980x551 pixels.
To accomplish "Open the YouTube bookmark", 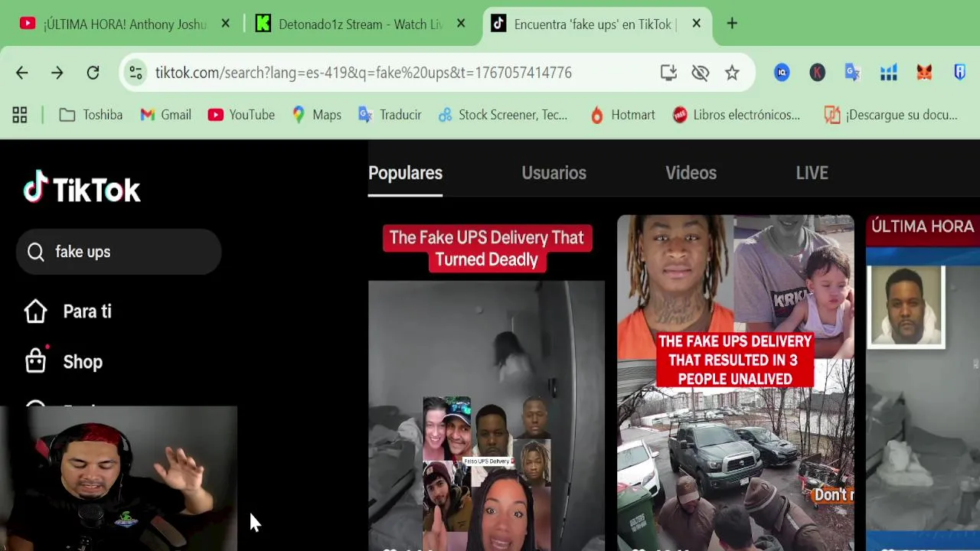I will point(241,115).
